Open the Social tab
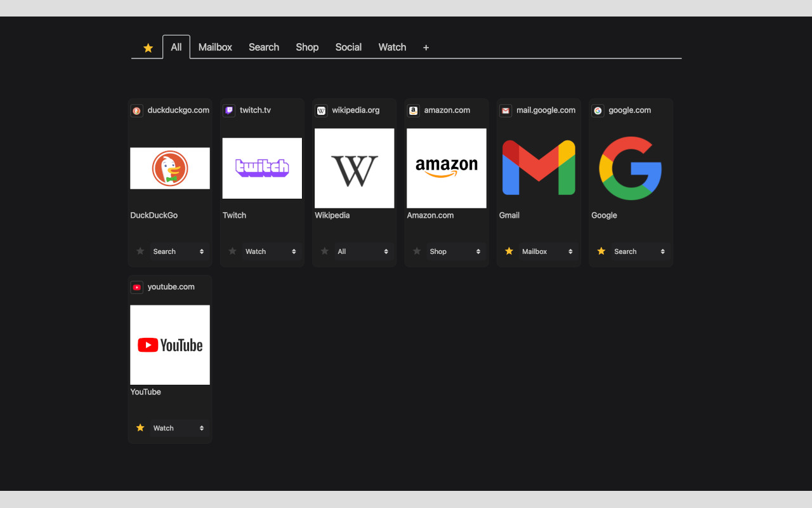This screenshot has height=508, width=812. coord(348,47)
